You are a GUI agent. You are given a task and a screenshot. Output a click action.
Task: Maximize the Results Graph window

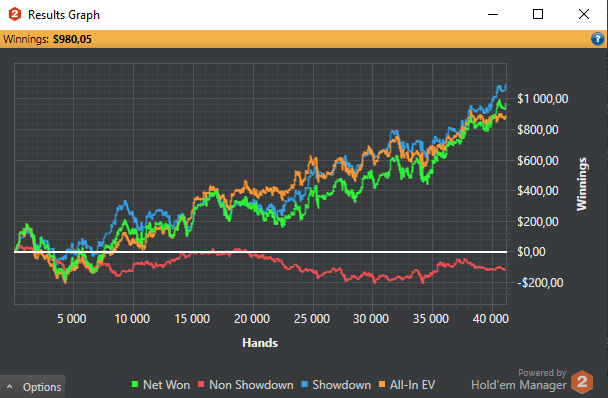pyautogui.click(x=538, y=14)
